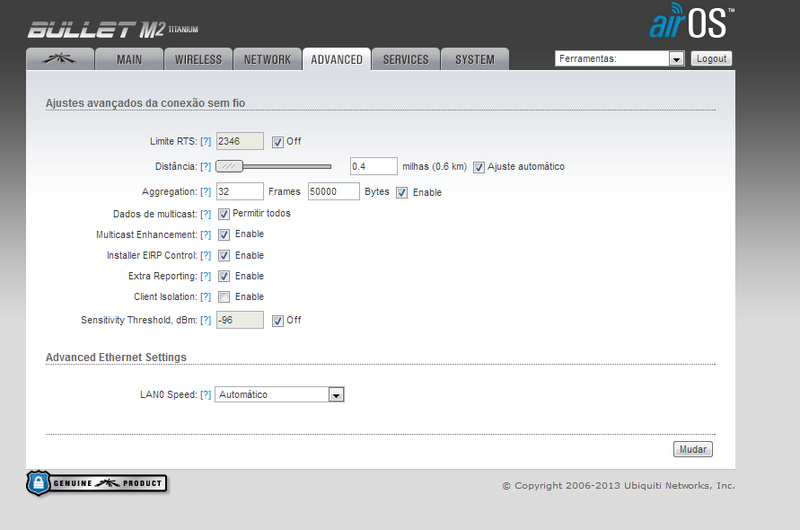This screenshot has height=530, width=800.
Task: Click the LAN0 Speed dropdown arrow
Action: 336,395
